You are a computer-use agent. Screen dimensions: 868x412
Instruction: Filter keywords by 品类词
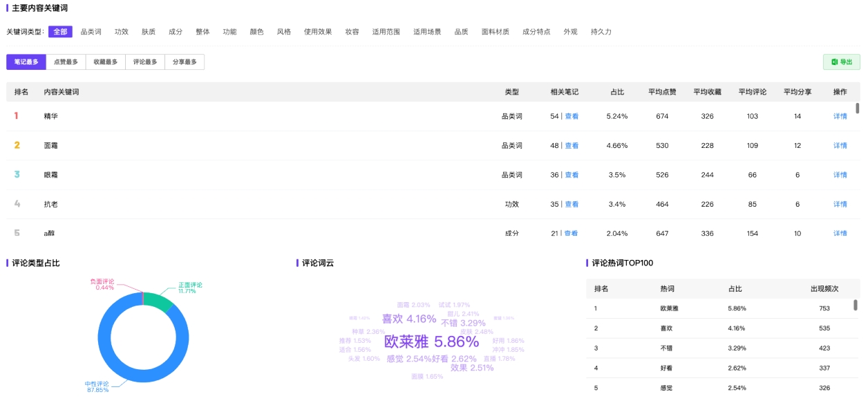coord(91,32)
